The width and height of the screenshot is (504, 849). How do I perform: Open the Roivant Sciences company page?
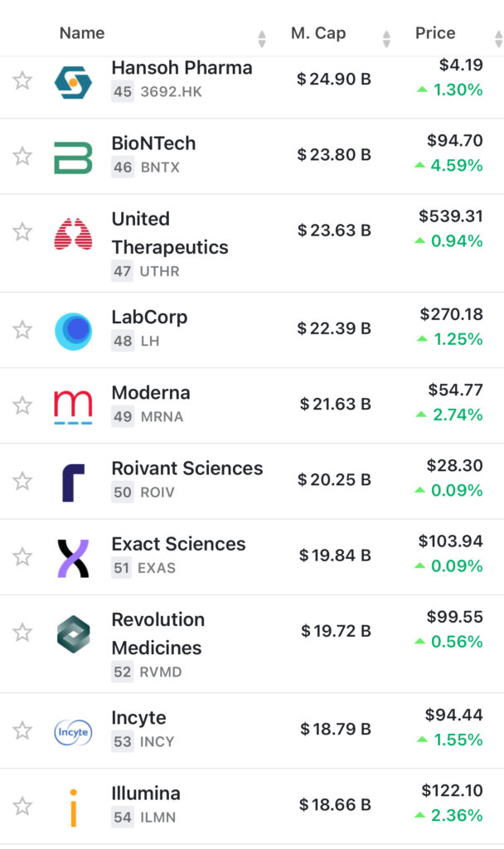point(187,468)
